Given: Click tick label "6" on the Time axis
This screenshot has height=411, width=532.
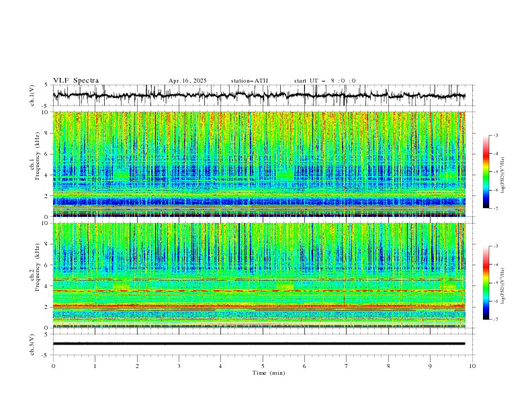Looking at the screenshot, I should [304, 366].
